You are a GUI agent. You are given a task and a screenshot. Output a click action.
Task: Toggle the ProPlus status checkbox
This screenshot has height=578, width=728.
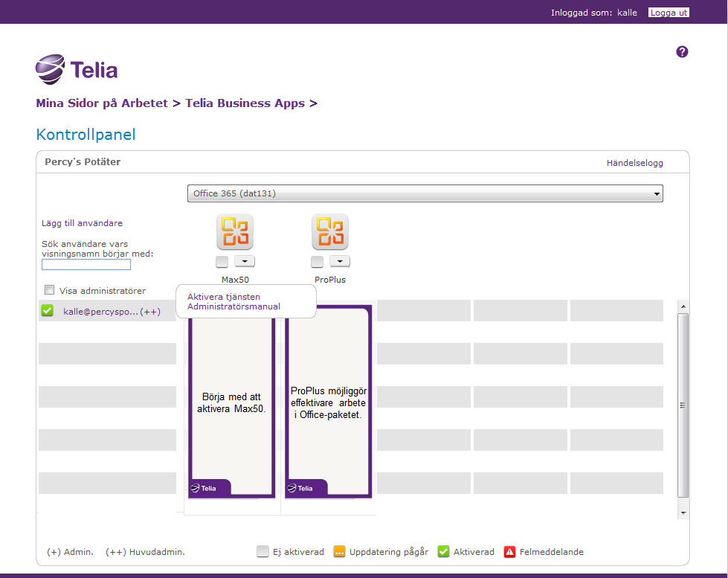click(x=317, y=262)
